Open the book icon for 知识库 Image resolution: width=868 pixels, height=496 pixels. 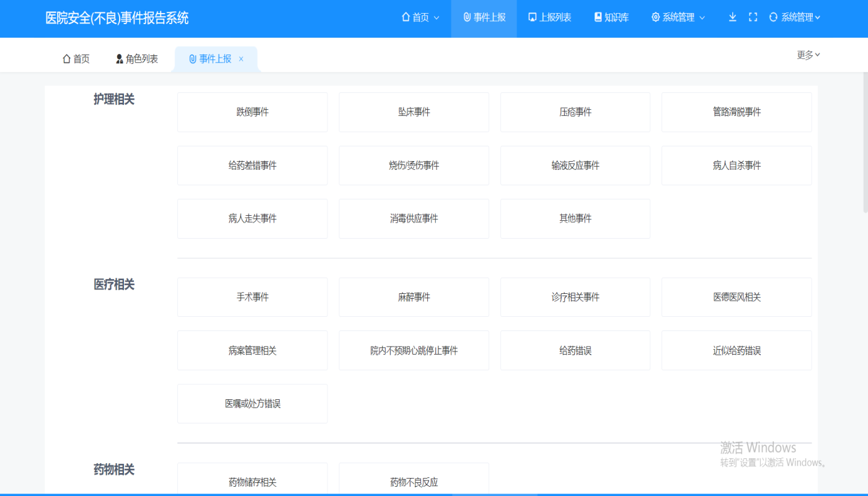[x=596, y=17]
